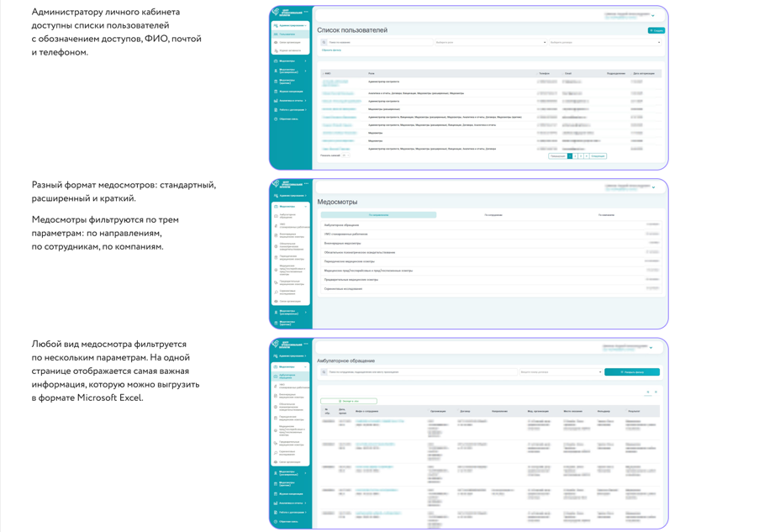Click the eye icon beside Связи организации, users-list screenshot
The height and width of the screenshot is (532, 759).
[x=276, y=43]
